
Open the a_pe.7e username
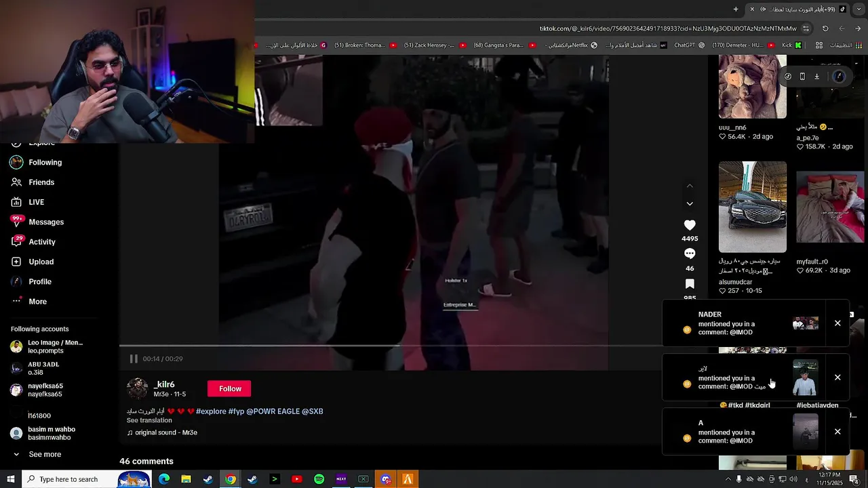click(x=808, y=138)
